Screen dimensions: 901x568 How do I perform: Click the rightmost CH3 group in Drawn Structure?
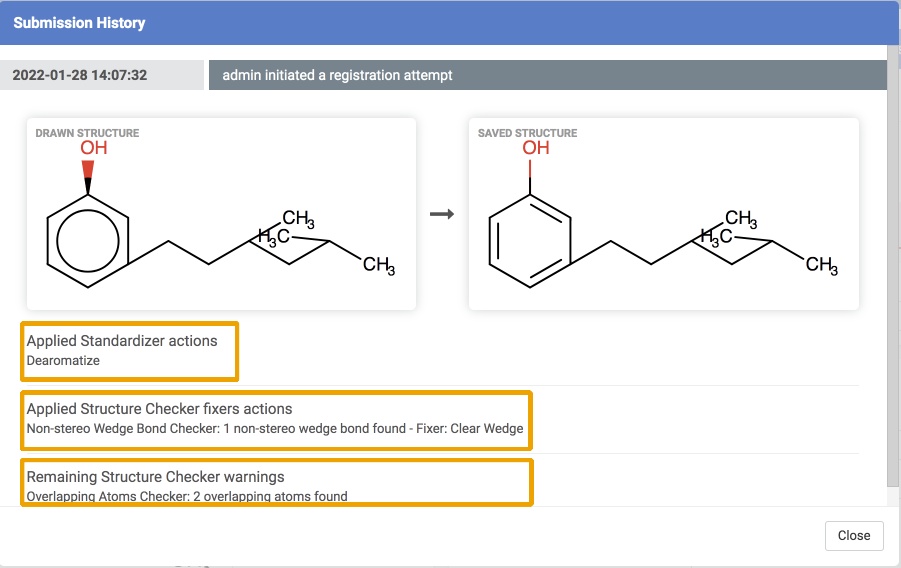pos(378,265)
